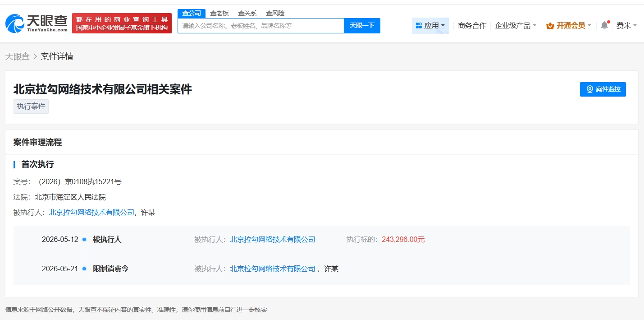Click the 执行案件 tag

coord(31,107)
